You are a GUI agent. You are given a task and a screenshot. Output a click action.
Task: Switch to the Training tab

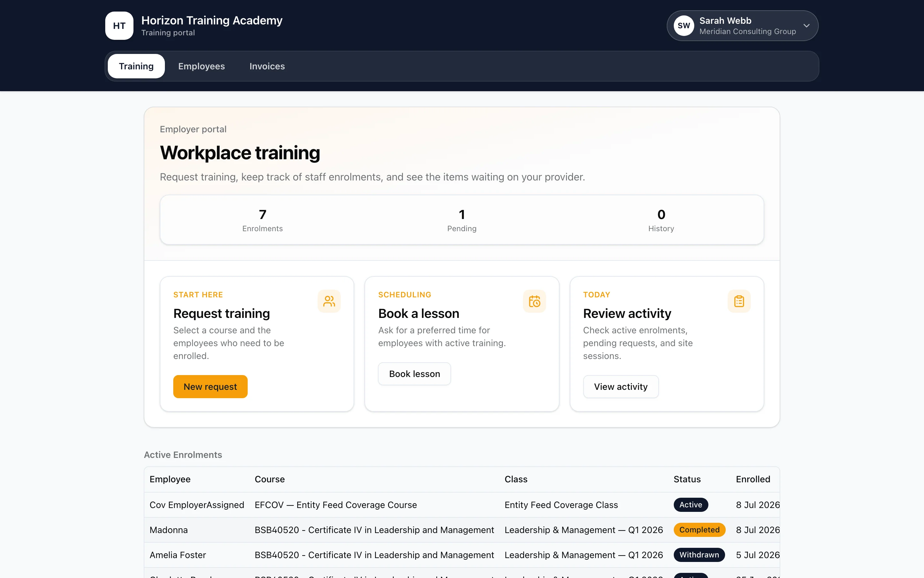click(136, 66)
